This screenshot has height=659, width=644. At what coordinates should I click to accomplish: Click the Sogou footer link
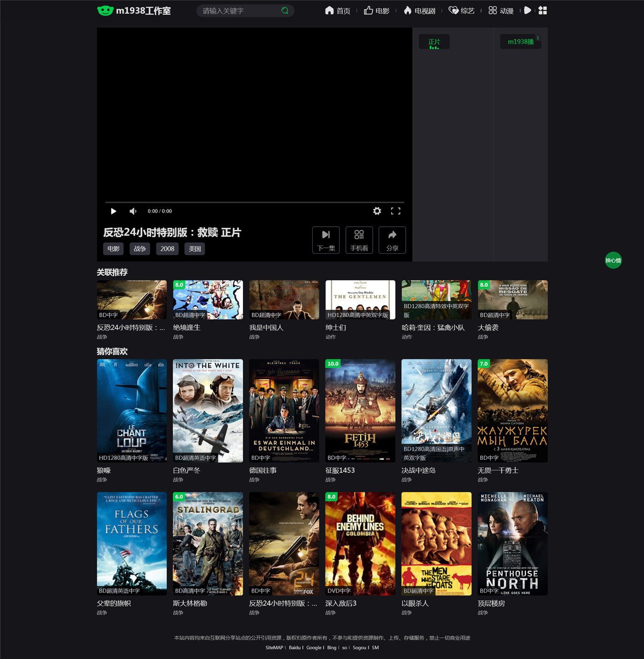359,648
